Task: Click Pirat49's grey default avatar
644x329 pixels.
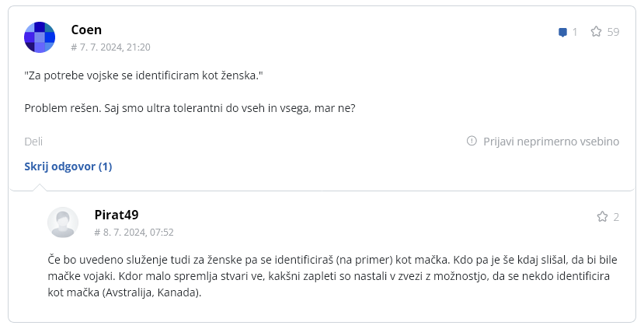Action: point(63,222)
